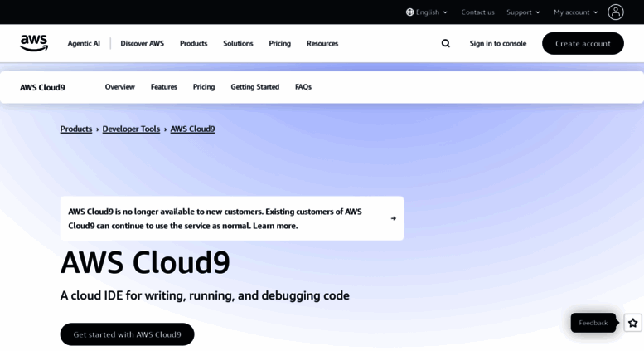This screenshot has width=644, height=351.
Task: Open the search magnifier icon
Action: 446,43
